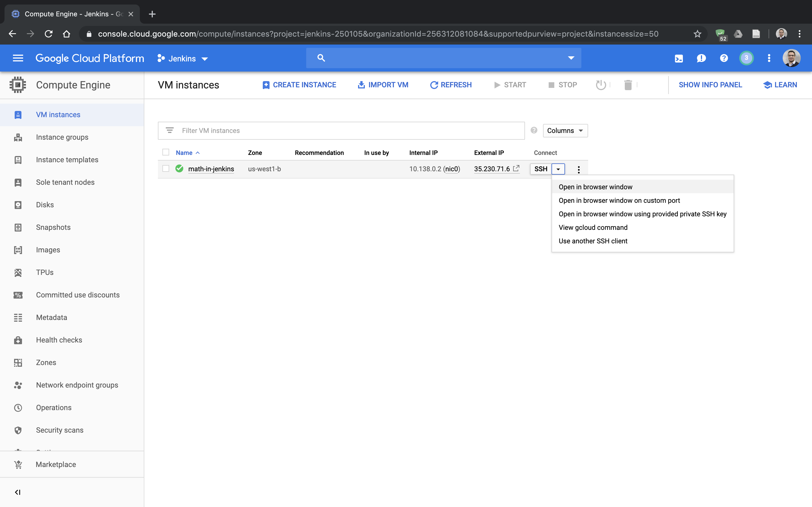The height and width of the screenshot is (507, 812).
Task: Select Open in browser window on custom port
Action: coord(619,200)
